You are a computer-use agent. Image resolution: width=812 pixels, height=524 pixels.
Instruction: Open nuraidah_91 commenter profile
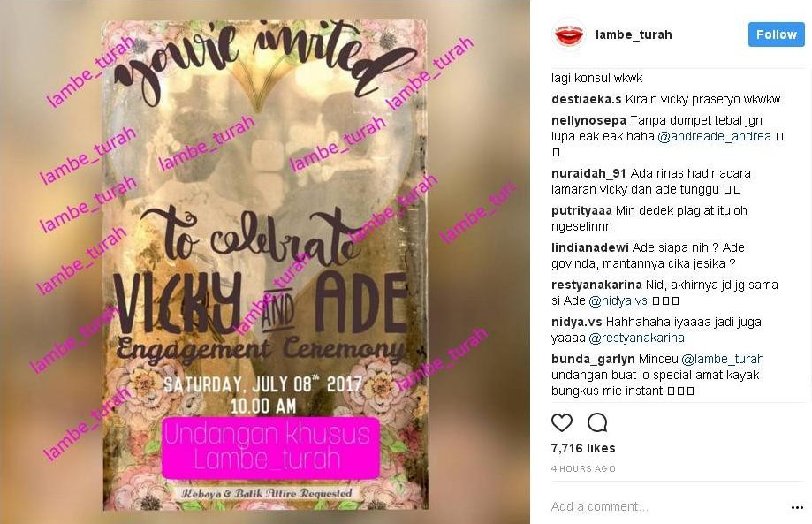(x=588, y=173)
